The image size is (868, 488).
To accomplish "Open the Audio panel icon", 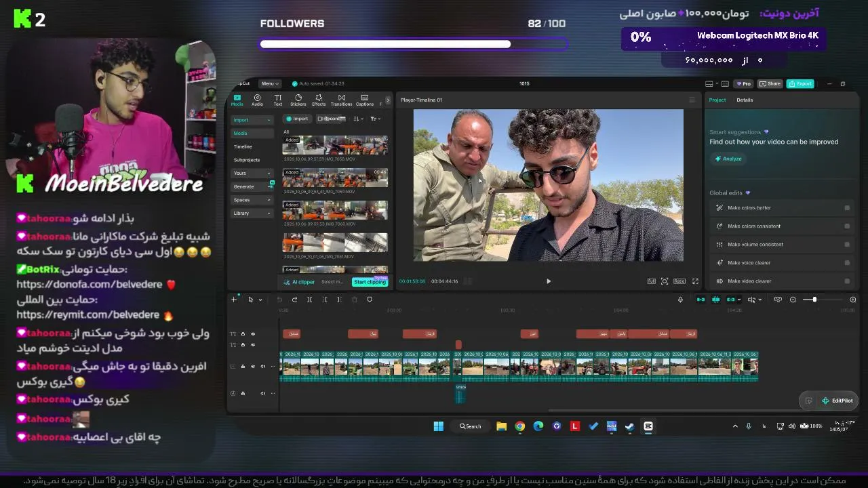I will tap(257, 100).
